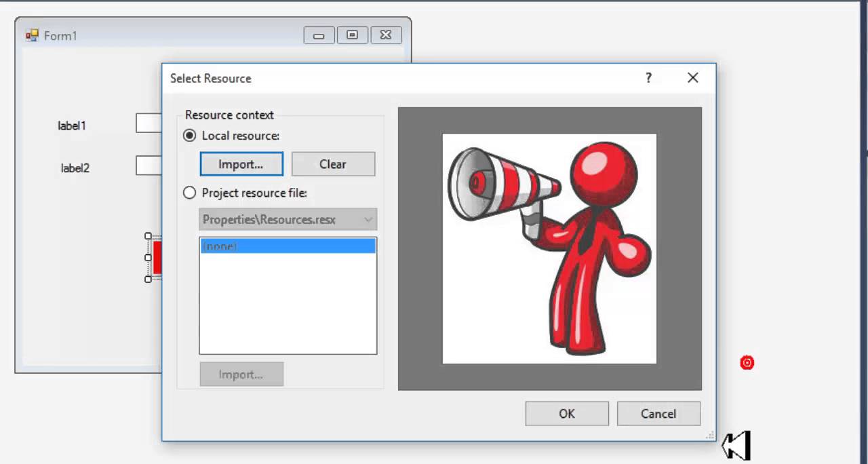Click the textbox next to label1
868x464 pixels.
point(149,123)
